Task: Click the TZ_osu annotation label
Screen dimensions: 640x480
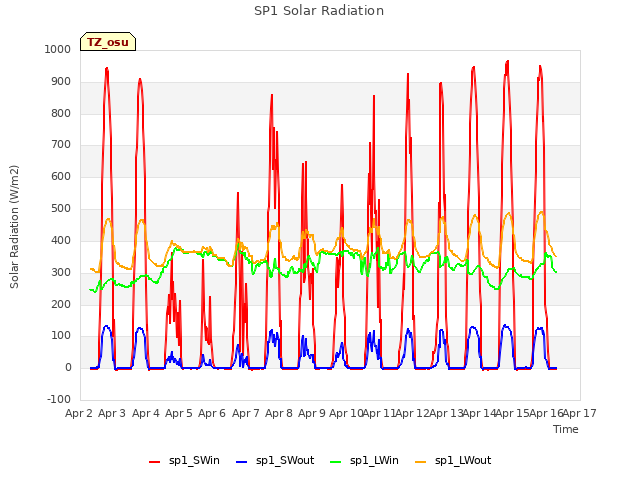Action: point(108,42)
